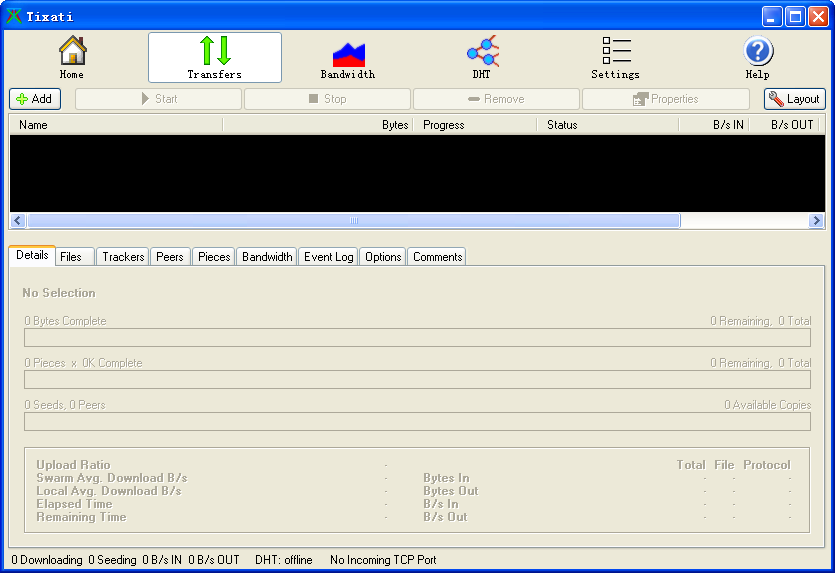835x573 pixels.
Task: Sort transfers by B/s IN column
Action: 714,125
